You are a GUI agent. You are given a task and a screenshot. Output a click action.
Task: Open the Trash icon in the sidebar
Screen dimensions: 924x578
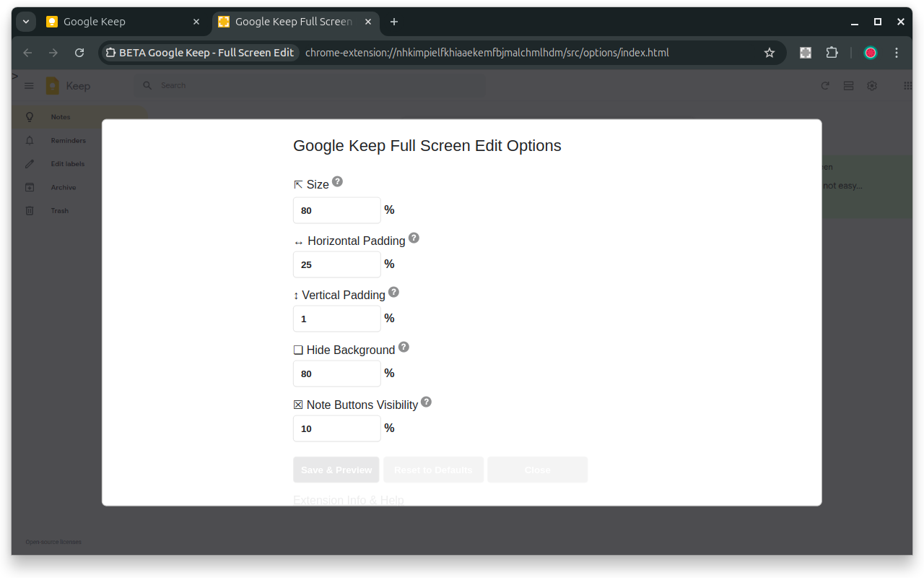[x=29, y=210]
